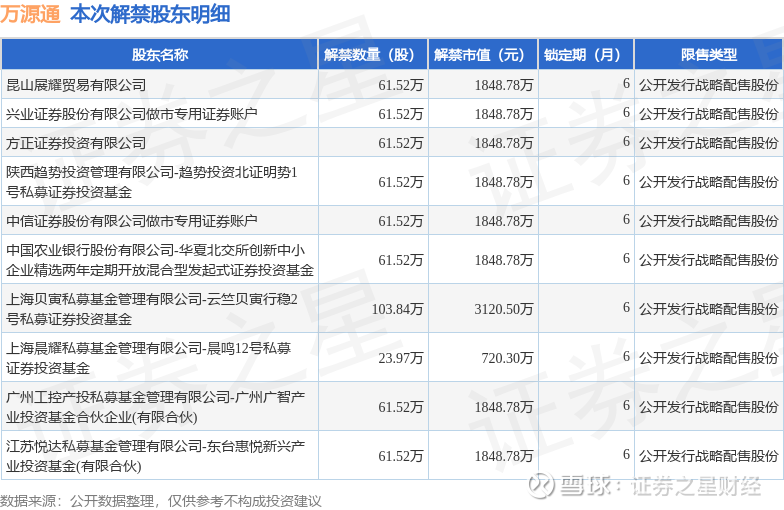
Task: Click 1848.78万 in 中信证券 row
Action: tap(504, 221)
